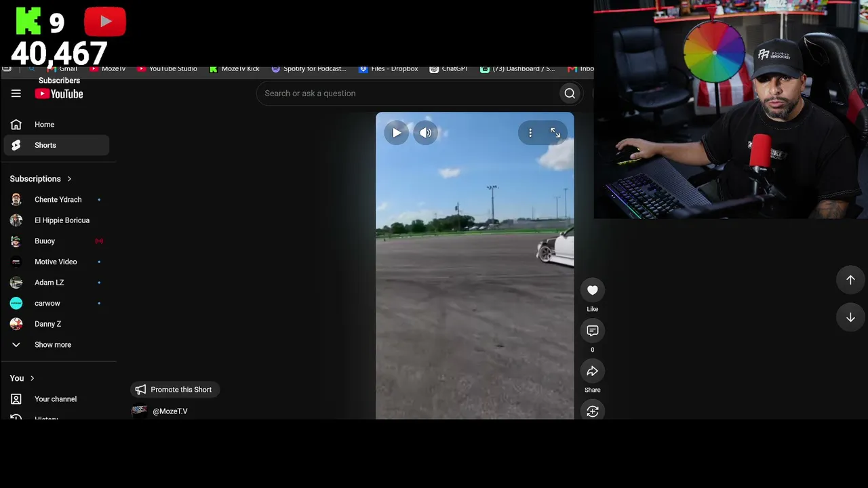Open the Short's three-dot more options
The image size is (868, 488).
pyautogui.click(x=530, y=133)
